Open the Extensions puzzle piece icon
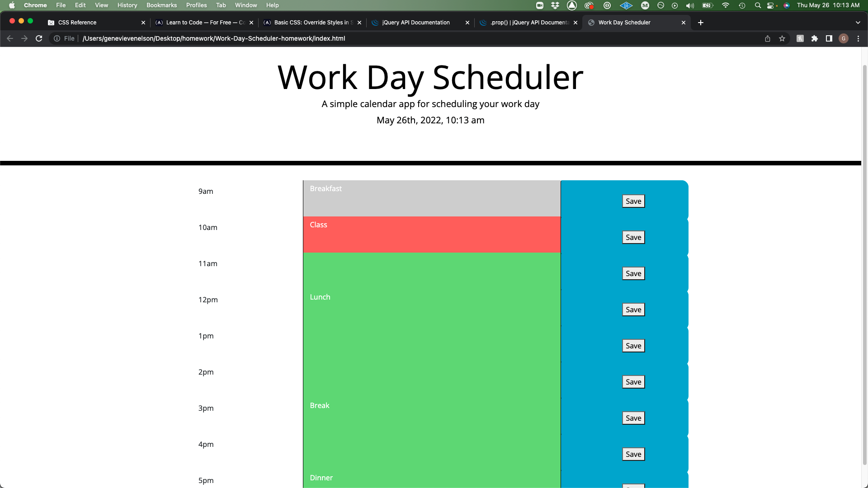The width and height of the screenshot is (868, 488). (x=815, y=38)
